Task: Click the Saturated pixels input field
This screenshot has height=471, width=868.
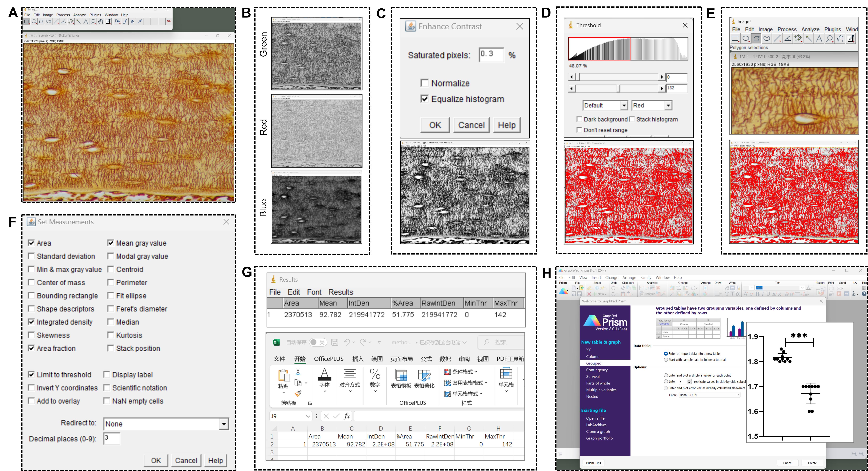Action: [492, 55]
